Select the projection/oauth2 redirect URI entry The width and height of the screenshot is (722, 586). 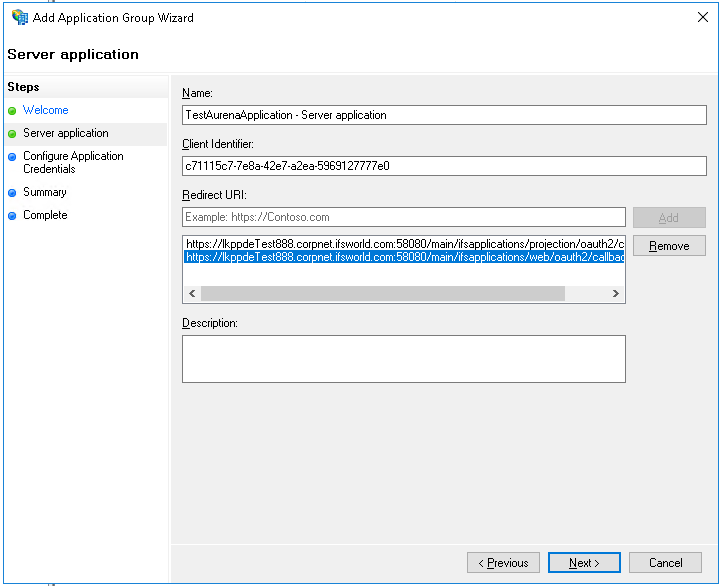pos(404,244)
